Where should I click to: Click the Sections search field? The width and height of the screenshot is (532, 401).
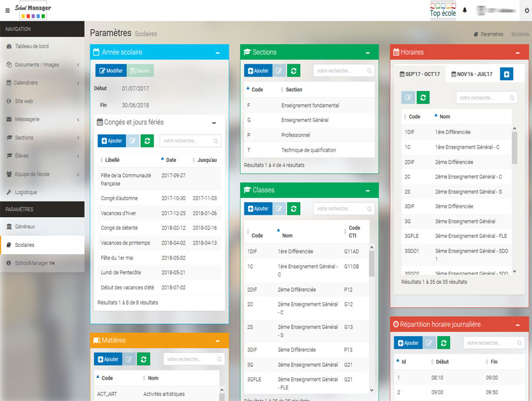tap(340, 70)
